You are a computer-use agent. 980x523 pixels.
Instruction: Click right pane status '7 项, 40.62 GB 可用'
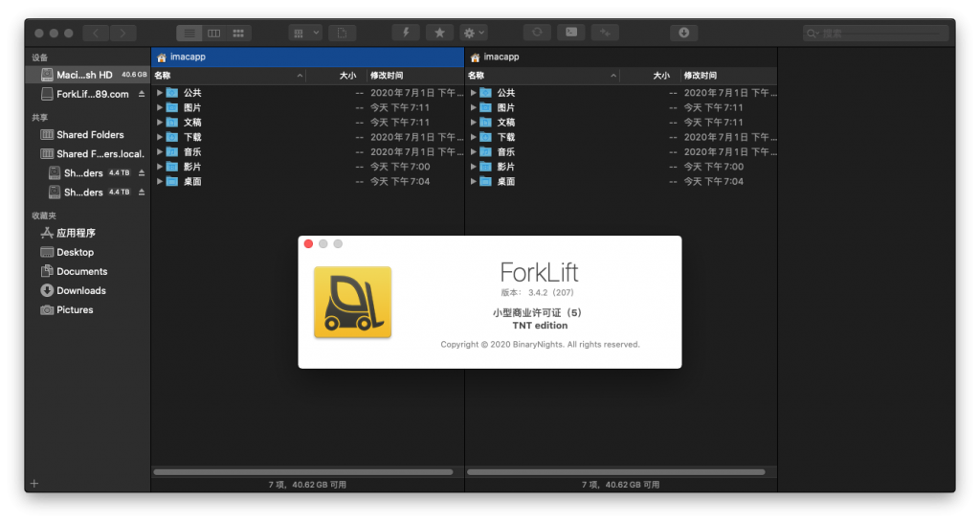point(620,485)
